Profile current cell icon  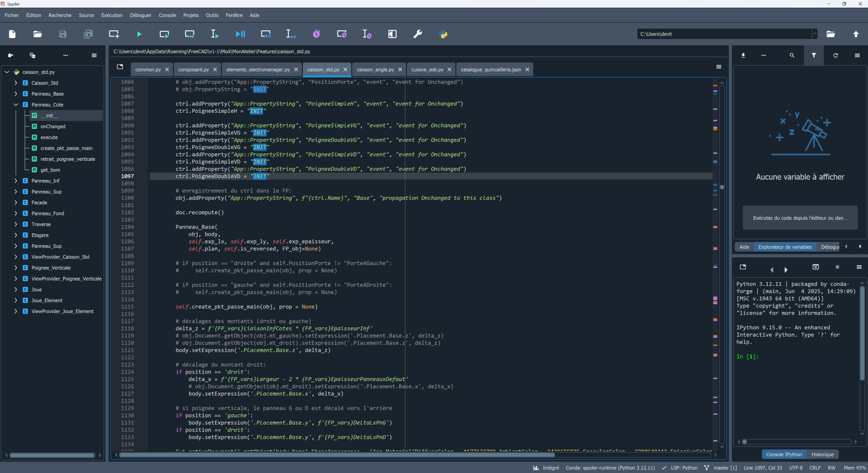[x=342, y=34]
